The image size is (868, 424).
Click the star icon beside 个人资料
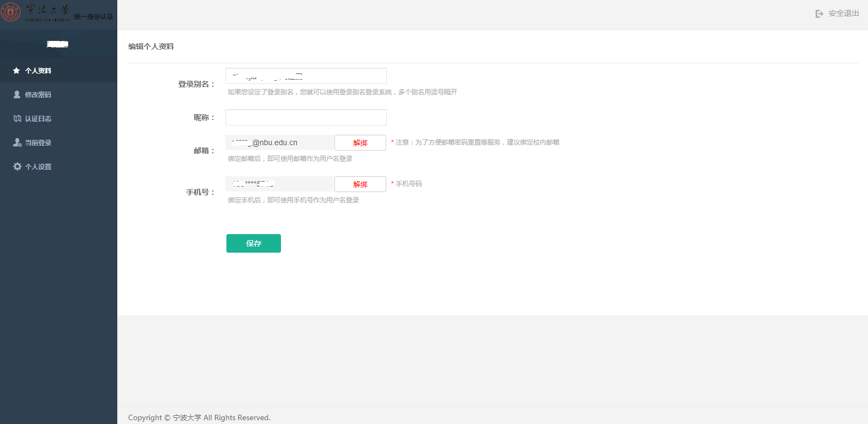point(16,71)
